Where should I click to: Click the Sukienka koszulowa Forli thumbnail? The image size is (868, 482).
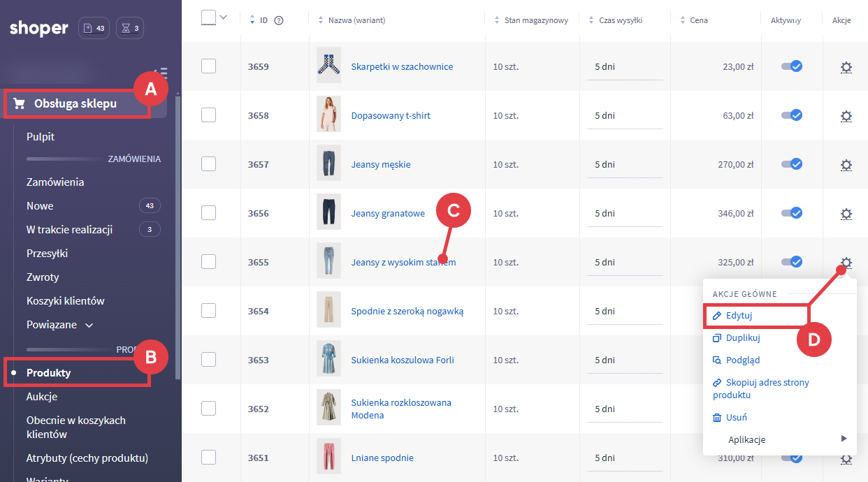coord(328,358)
